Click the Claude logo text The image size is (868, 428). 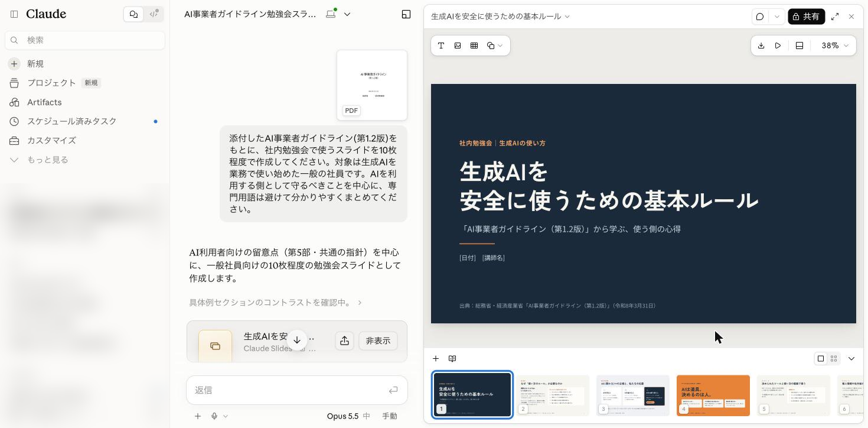click(46, 14)
